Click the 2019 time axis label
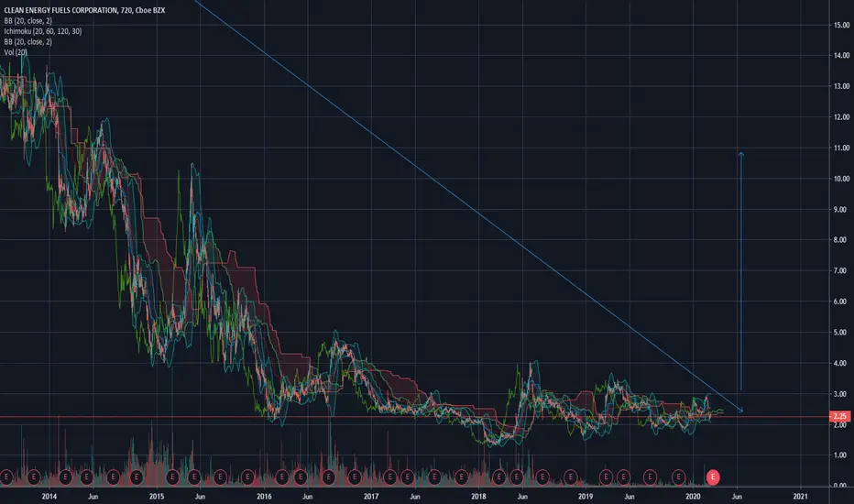Viewport: 854px width, 504px height. pyautogui.click(x=586, y=497)
